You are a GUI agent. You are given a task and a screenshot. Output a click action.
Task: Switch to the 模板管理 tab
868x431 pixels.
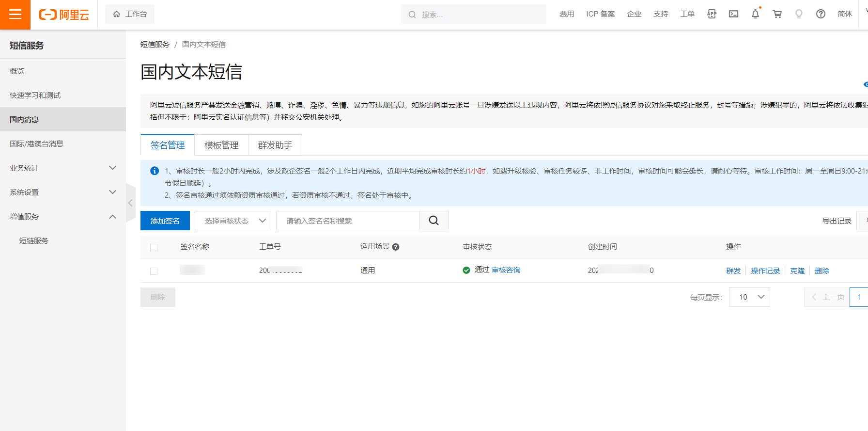221,145
